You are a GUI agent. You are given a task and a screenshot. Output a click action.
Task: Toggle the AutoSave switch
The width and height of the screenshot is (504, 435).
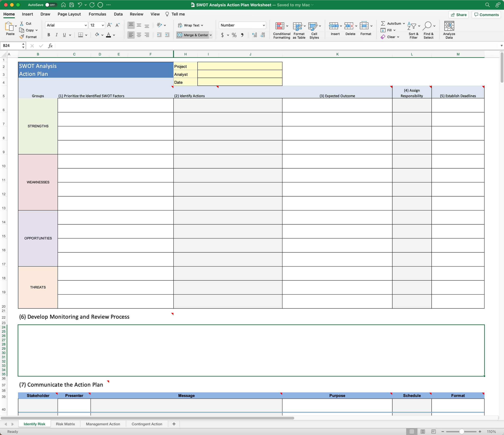51,5
